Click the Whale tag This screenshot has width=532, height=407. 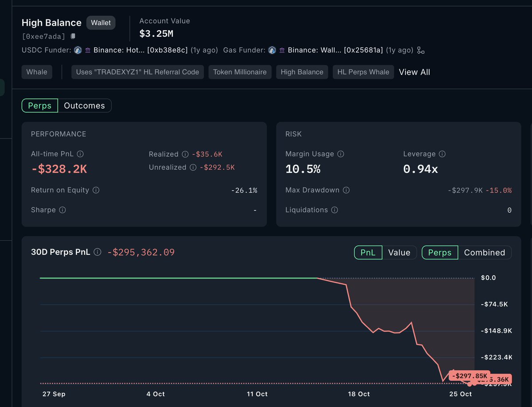[x=37, y=72]
